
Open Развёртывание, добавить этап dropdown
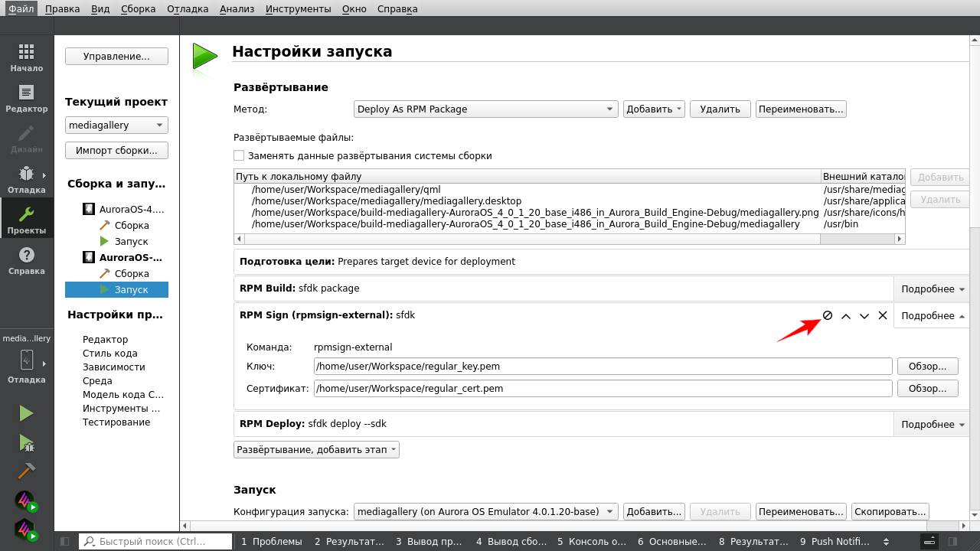[316, 449]
